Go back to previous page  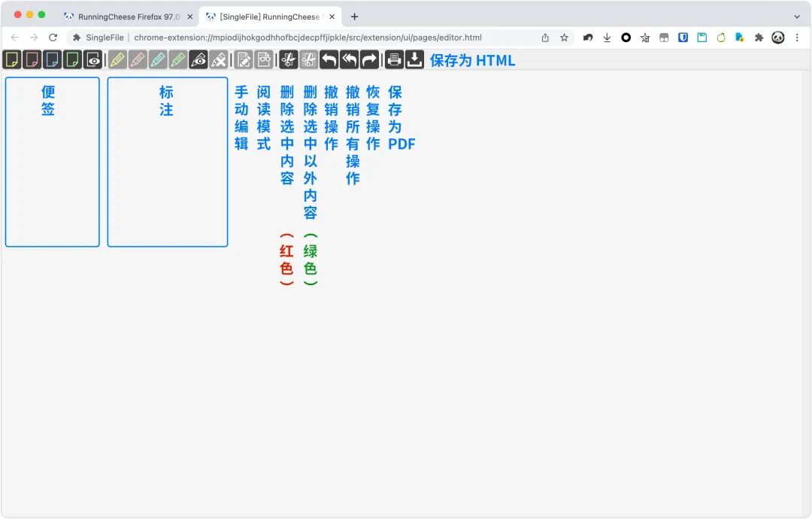pos(14,38)
